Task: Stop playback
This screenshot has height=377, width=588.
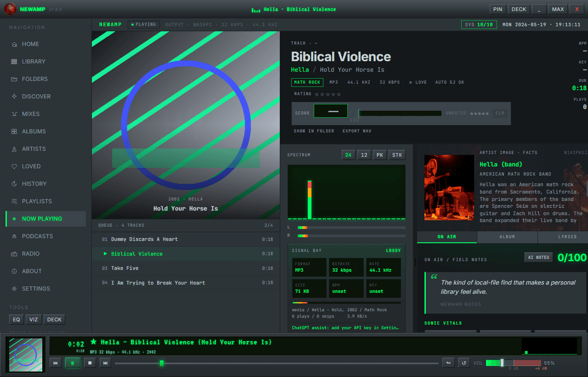Action: click(90, 363)
